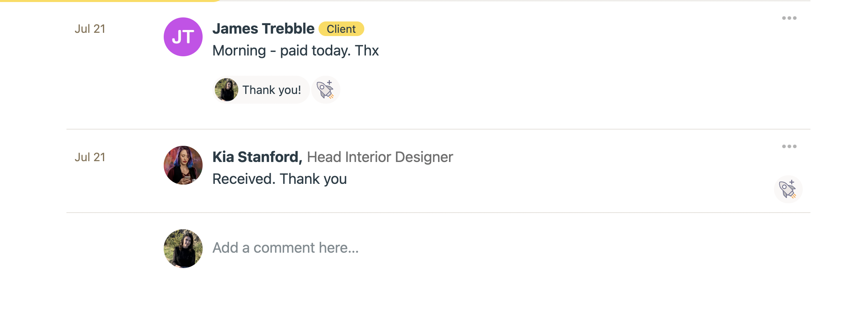Click the 'Received. Thank you' message text
The image size is (868, 328).
coord(280,179)
